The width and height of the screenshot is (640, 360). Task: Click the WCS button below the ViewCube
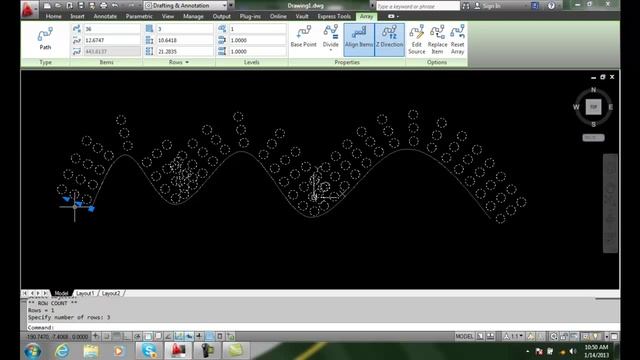tap(593, 138)
